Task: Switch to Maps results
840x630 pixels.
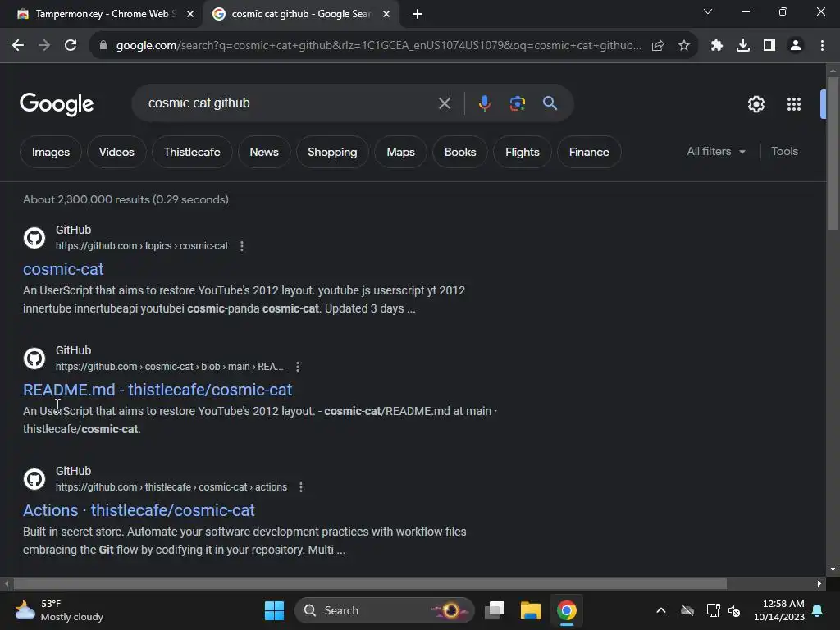Action: (x=400, y=152)
